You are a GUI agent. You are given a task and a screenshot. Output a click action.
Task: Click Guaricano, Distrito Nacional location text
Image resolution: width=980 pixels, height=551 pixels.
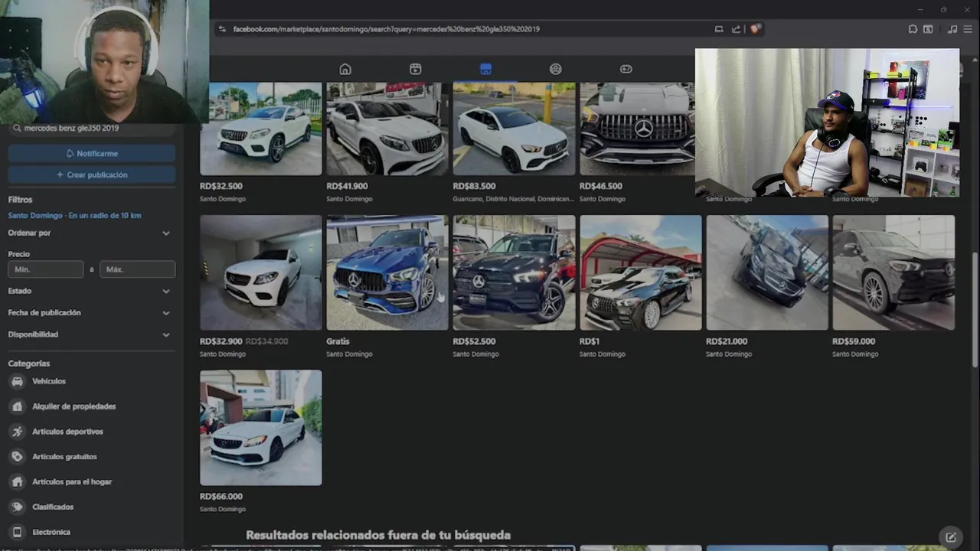click(x=513, y=199)
